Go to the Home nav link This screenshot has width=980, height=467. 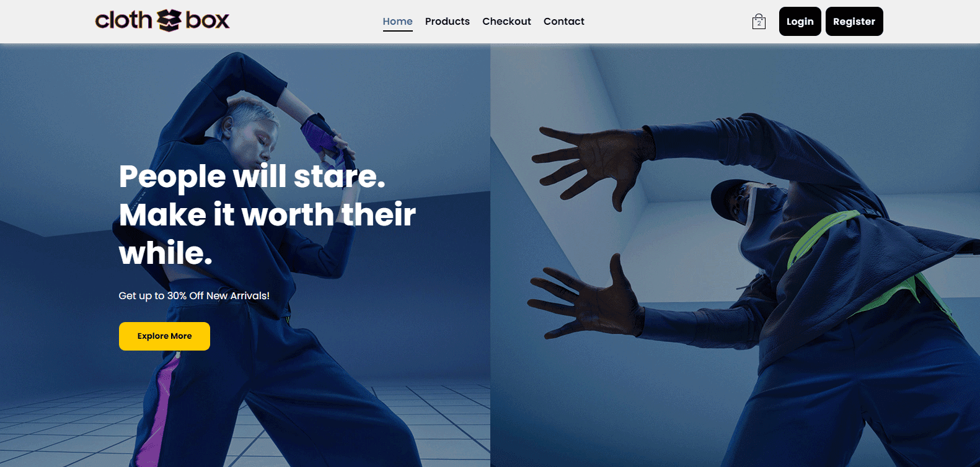coord(397,21)
